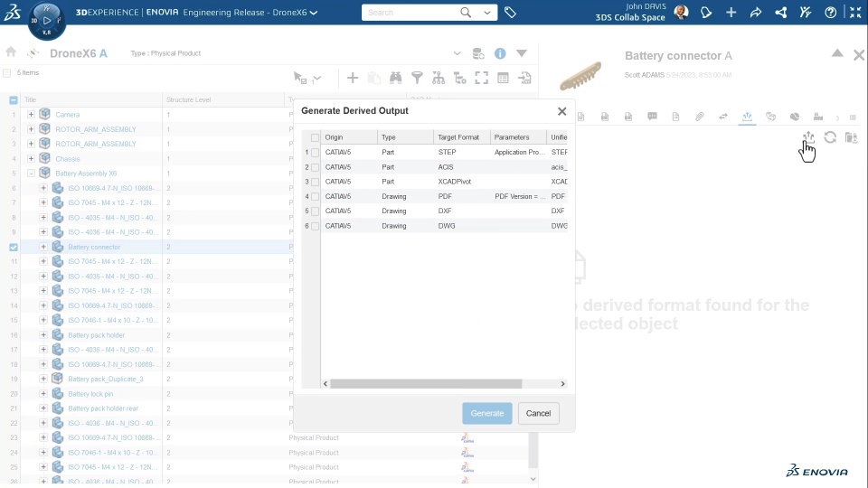Select the Battery lock pin row
The image size is (868, 488).
[90, 394]
